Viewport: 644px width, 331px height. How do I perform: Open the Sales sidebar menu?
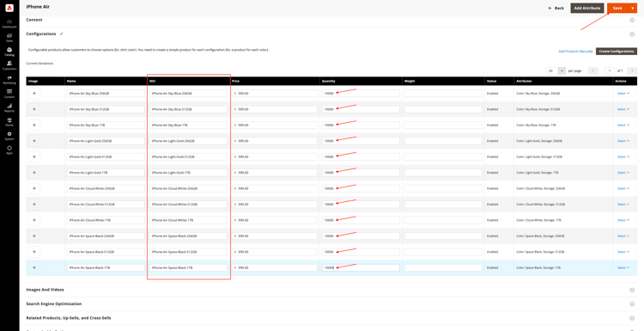point(9,38)
